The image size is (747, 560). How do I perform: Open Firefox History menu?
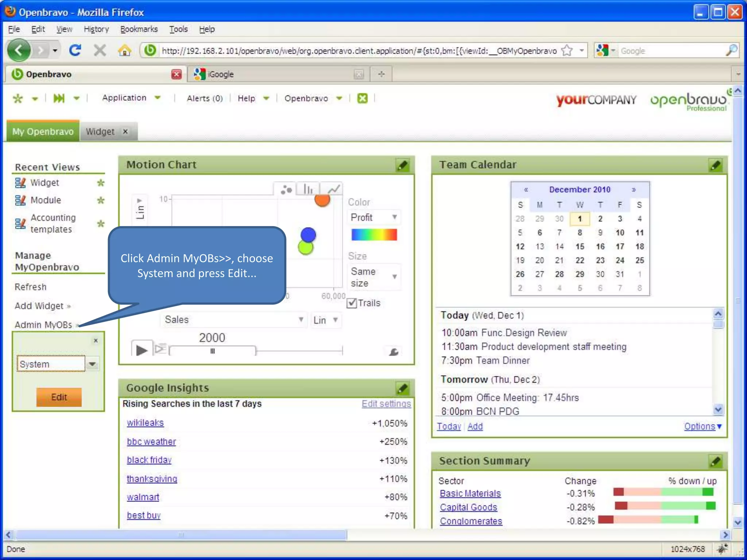[x=96, y=29]
